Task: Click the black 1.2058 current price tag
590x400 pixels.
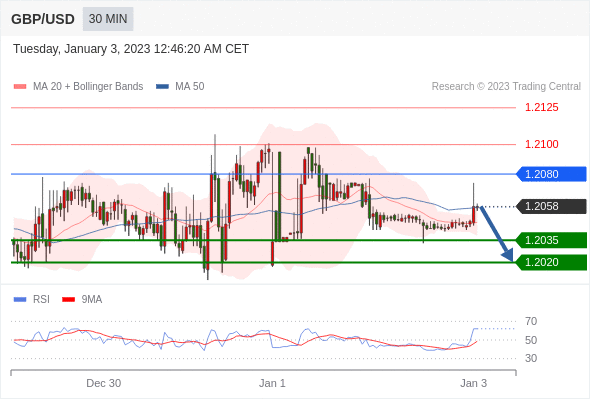Action: [x=551, y=206]
